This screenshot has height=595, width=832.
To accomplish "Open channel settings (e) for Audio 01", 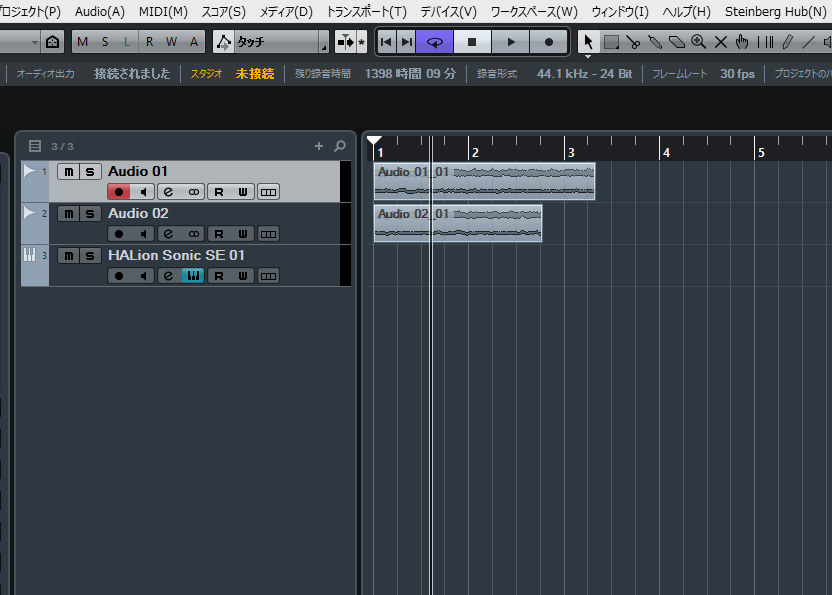I will pos(168,192).
